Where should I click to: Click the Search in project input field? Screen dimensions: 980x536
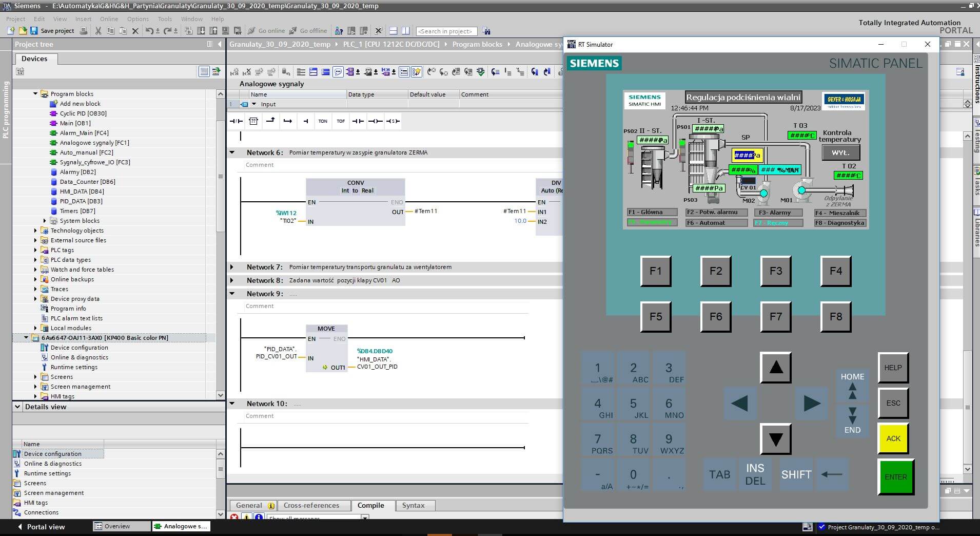click(446, 31)
